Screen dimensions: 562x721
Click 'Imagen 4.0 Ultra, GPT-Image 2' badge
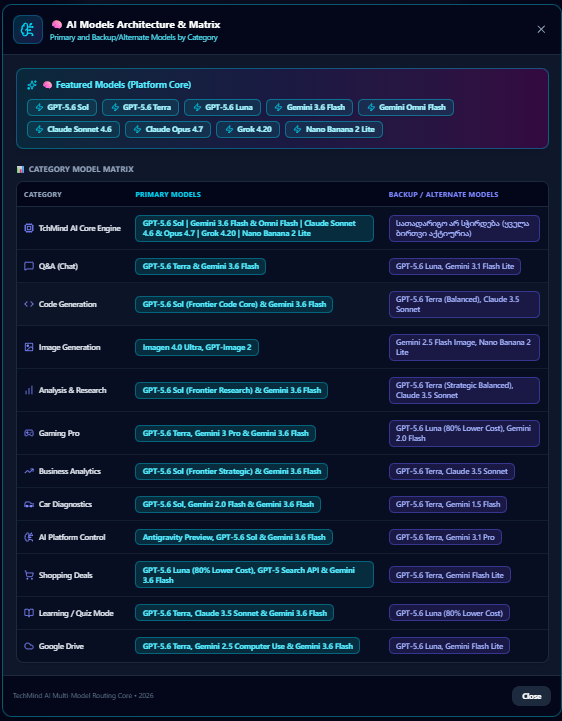coord(197,347)
